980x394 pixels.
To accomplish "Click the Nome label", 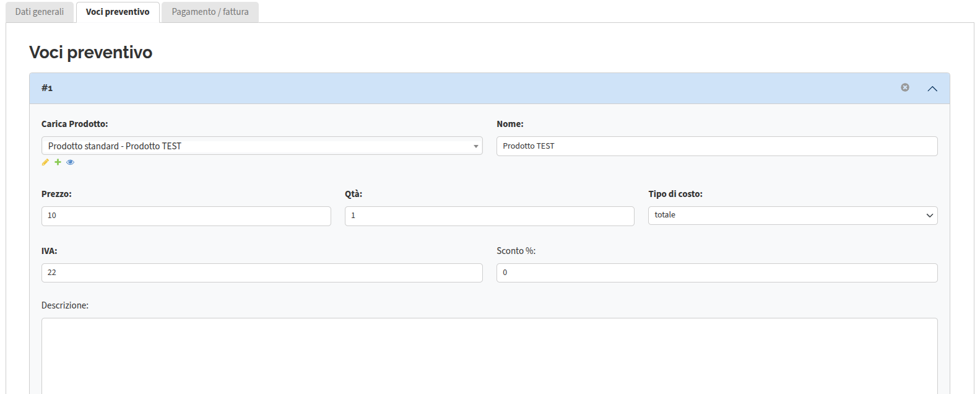I will tap(510, 124).
